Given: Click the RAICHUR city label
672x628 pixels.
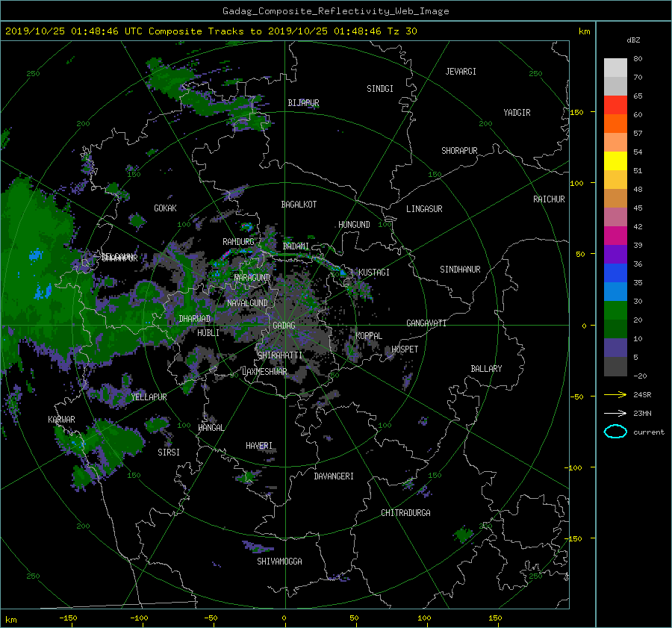Looking at the screenshot, I should [x=549, y=199].
